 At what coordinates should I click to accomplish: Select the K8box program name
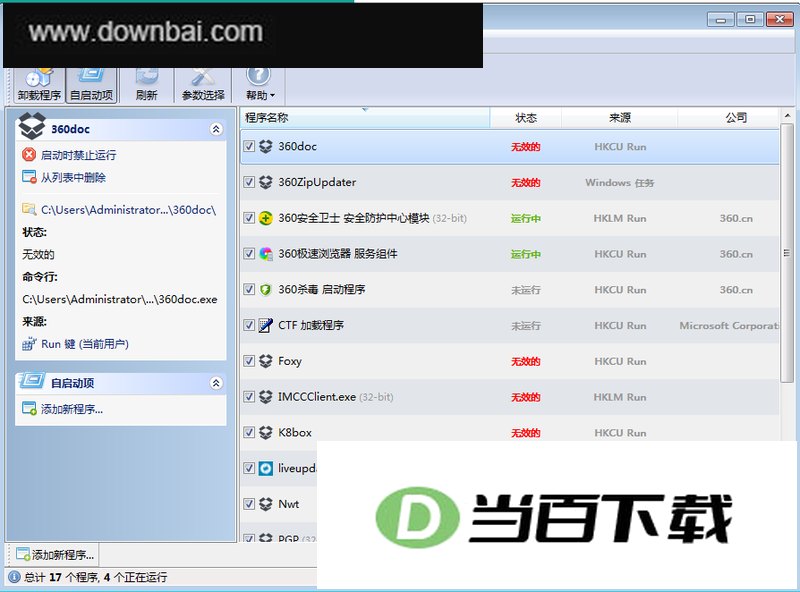pyautogui.click(x=295, y=432)
